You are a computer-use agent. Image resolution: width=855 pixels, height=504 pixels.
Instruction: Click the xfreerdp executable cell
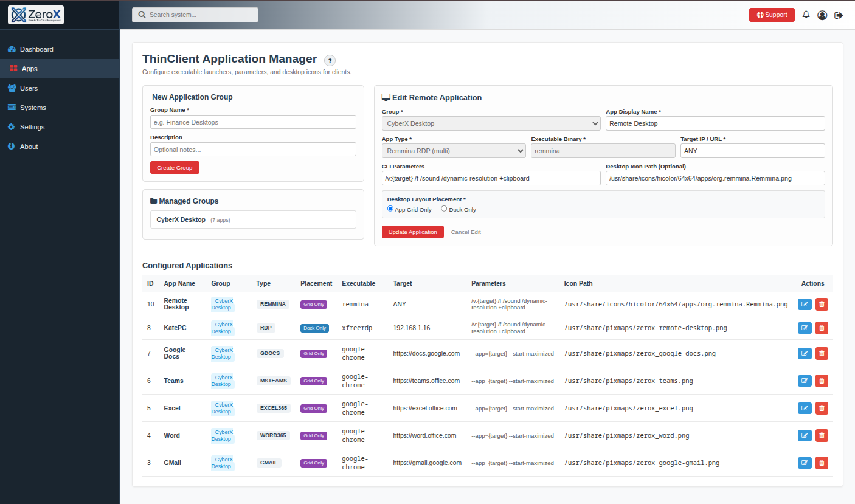pos(357,328)
